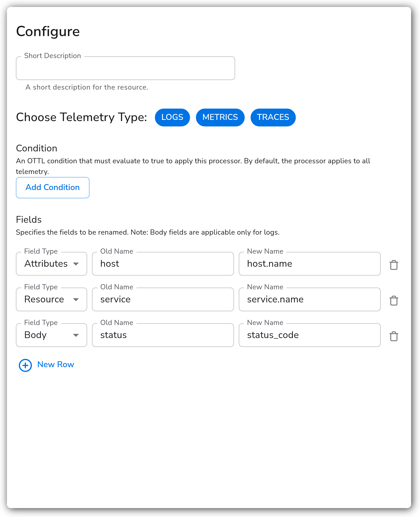Edit the Old Name field containing status
This screenshot has width=420, height=517.
pos(163,335)
